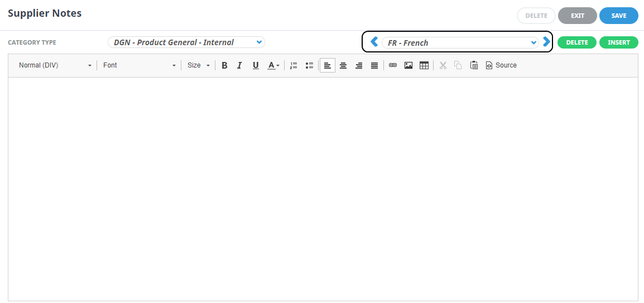Open the Font dropdown
644x303 pixels.
[139, 65]
